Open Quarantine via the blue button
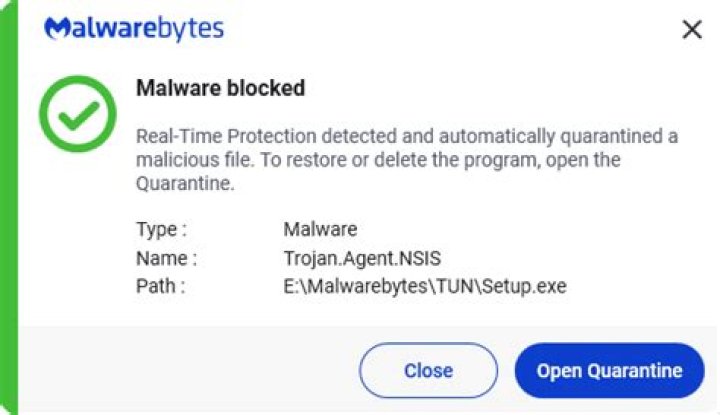Viewport: 720px width, 415px height. 609,370
